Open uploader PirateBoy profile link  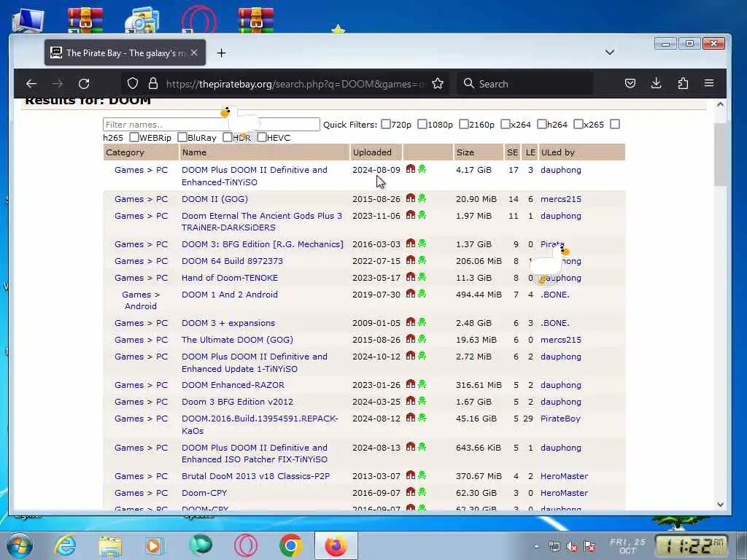point(560,419)
